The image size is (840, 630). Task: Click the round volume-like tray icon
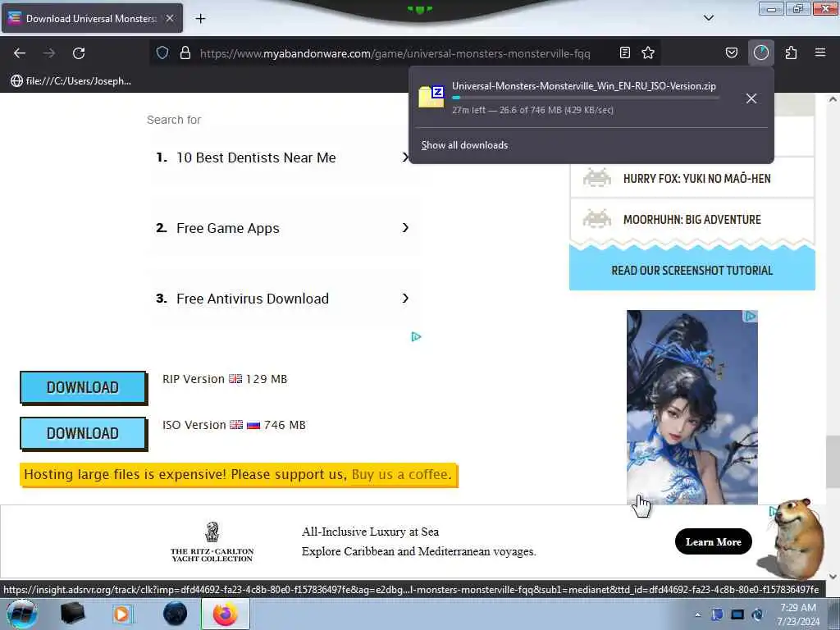[x=757, y=614]
